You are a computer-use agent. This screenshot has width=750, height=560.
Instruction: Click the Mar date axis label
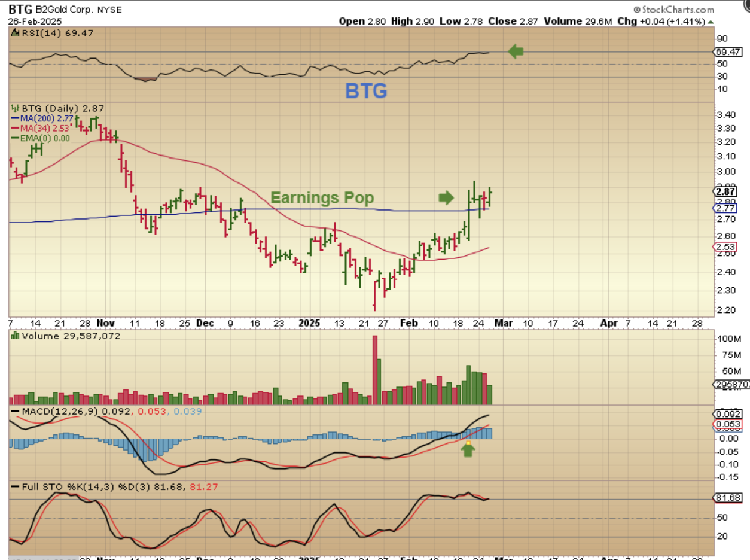(504, 323)
